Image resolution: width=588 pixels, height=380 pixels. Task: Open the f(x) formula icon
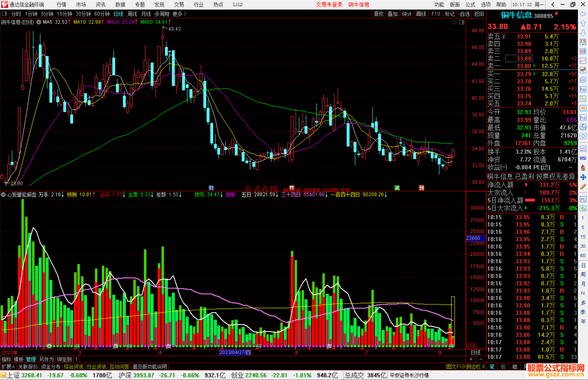(583, 127)
